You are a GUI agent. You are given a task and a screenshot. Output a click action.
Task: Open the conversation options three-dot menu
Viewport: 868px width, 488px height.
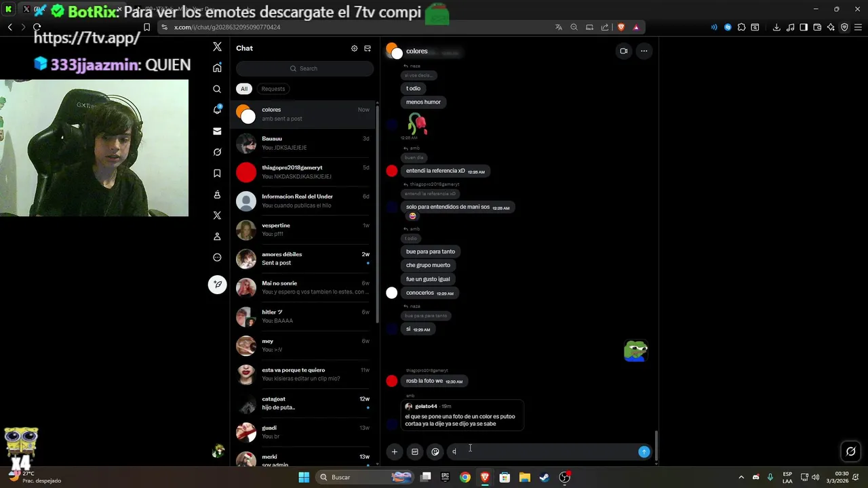pos(644,51)
